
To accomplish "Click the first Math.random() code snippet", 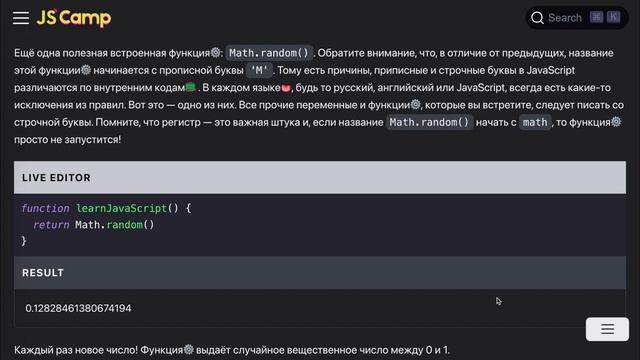I will point(269,53).
